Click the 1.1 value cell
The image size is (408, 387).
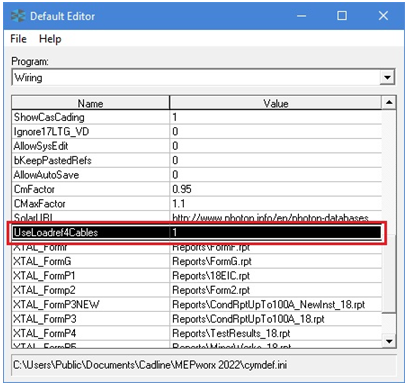click(x=276, y=203)
